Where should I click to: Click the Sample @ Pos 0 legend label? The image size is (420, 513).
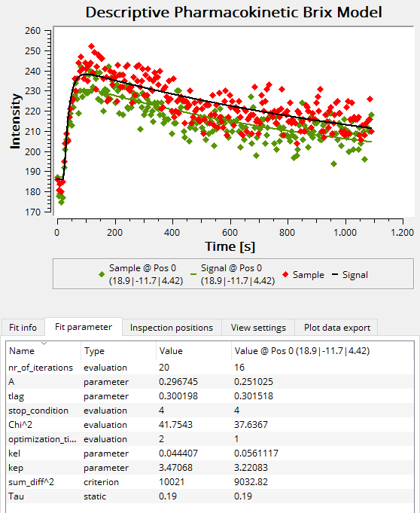coord(146,274)
